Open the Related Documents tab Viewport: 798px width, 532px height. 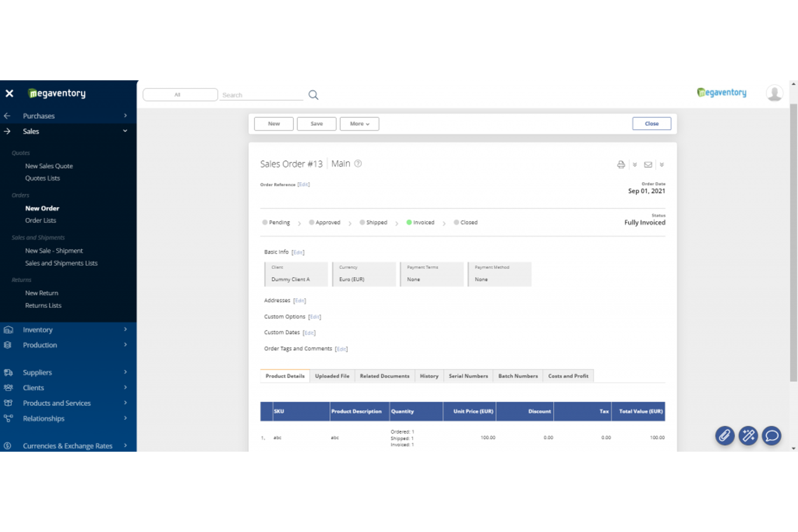[384, 376]
